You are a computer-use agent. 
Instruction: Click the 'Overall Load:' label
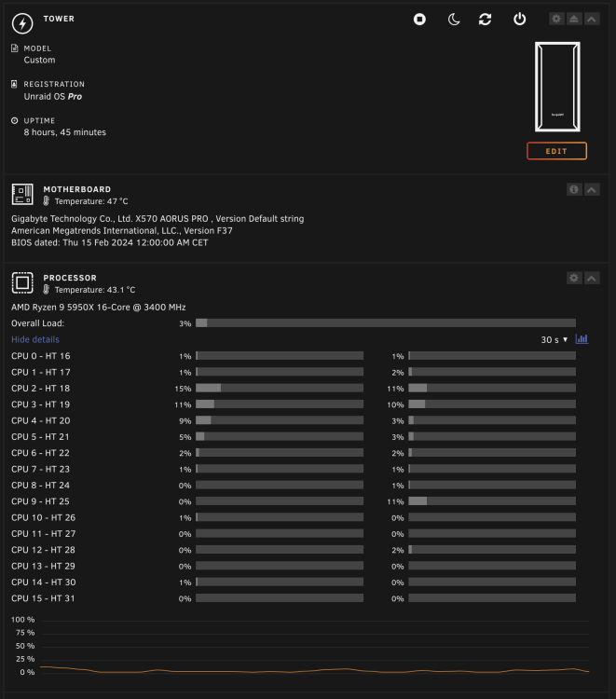tap(38, 323)
